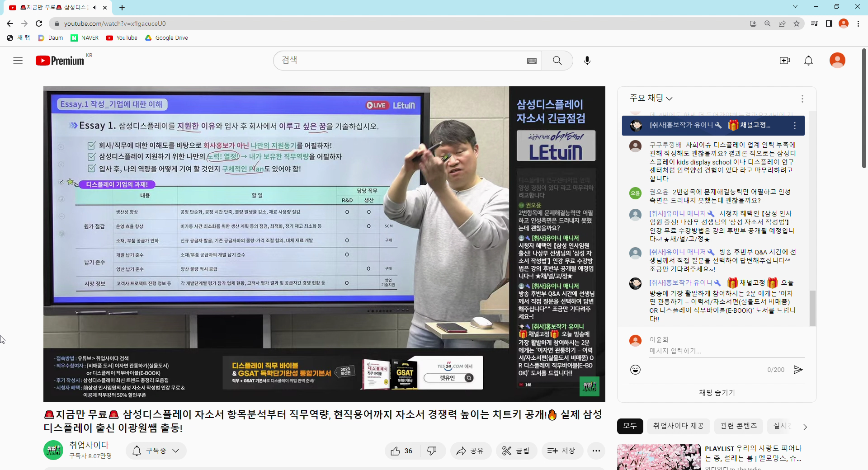Open Chrome three-dot menu
Viewport: 868px width, 470px height.
pyautogui.click(x=858, y=23)
